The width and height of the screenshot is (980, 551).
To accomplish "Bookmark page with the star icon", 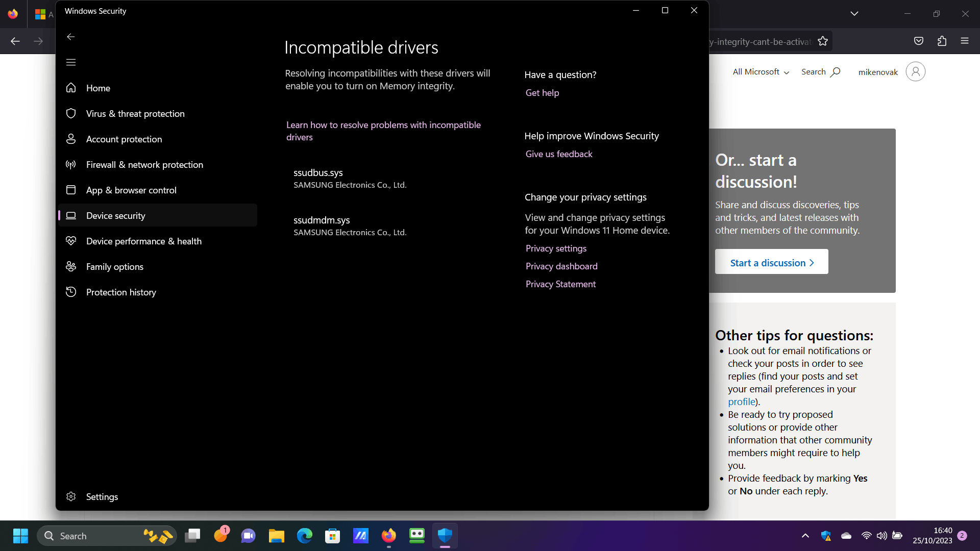I will point(823,41).
